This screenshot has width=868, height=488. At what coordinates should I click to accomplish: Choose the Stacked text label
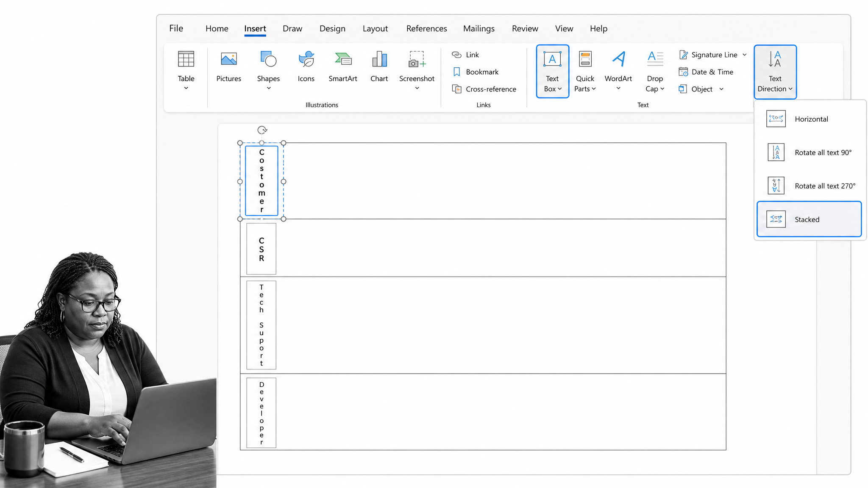click(807, 219)
